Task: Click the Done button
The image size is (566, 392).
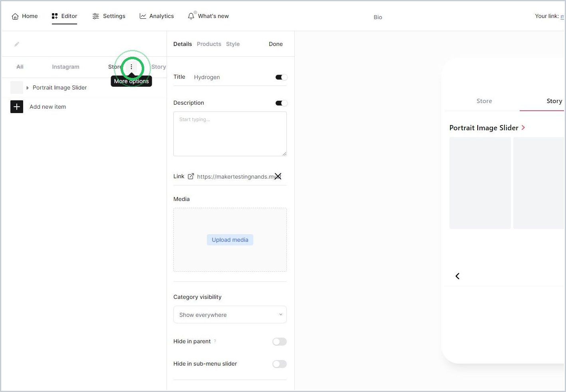Action: point(276,44)
